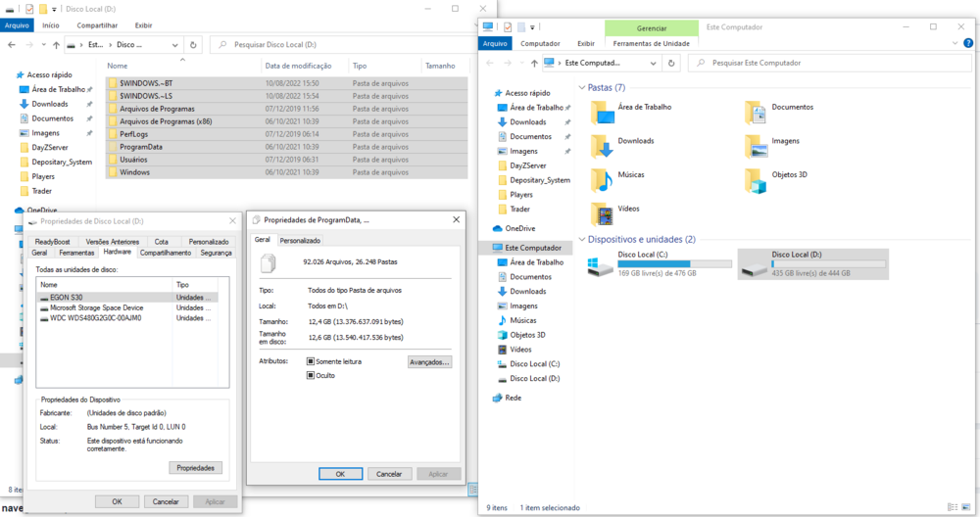The width and height of the screenshot is (980, 517).
Task: Open the Ferramentas tab in disk properties
Action: (76, 253)
